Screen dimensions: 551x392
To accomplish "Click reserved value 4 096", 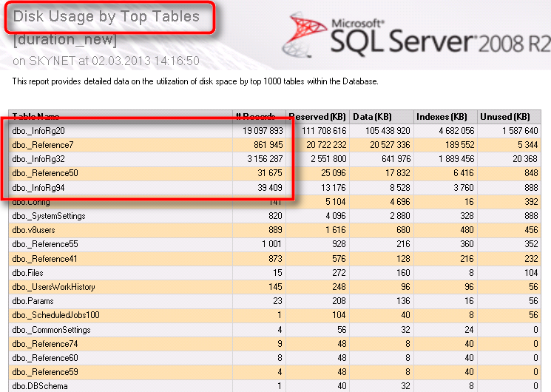I will click(336, 216).
